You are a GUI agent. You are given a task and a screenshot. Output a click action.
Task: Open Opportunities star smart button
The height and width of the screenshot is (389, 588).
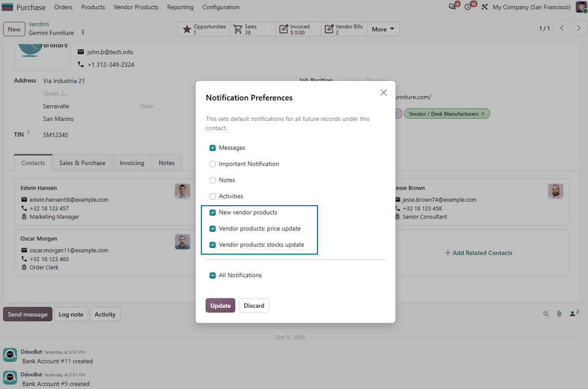(x=204, y=29)
